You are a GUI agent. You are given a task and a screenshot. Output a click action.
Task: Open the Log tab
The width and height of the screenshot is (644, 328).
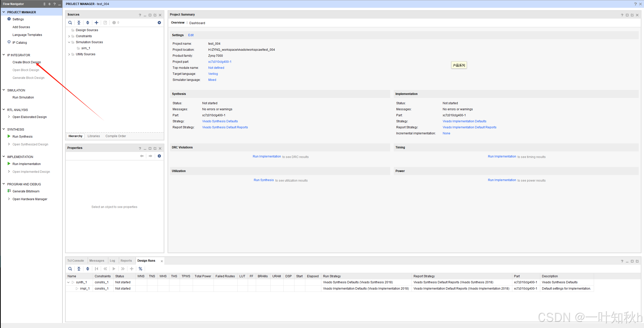point(112,261)
